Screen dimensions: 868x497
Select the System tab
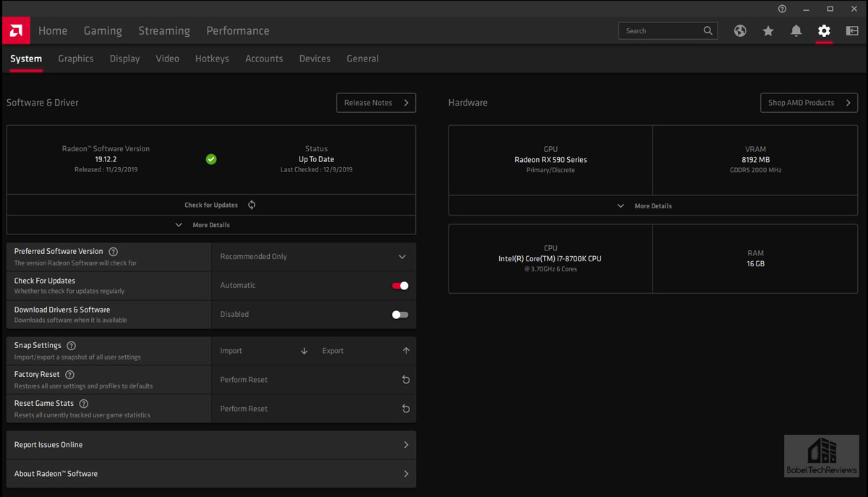(26, 59)
